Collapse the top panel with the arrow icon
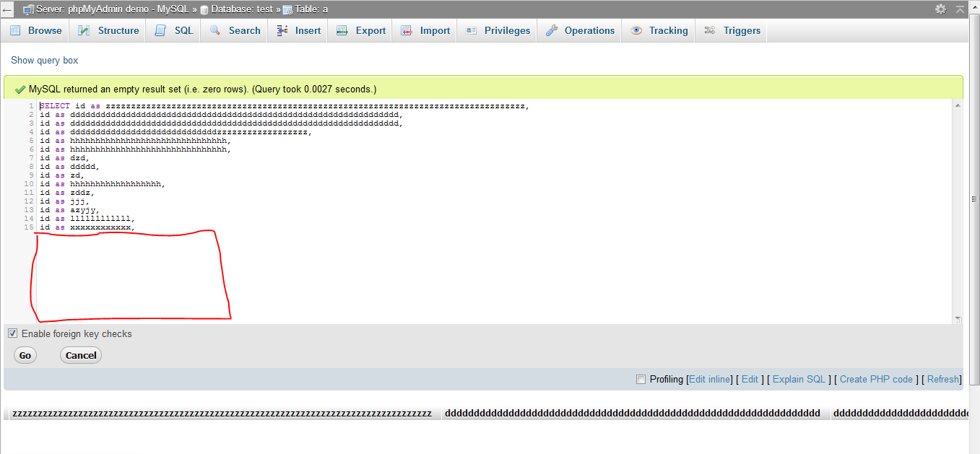The width and height of the screenshot is (980, 454). tap(958, 8)
